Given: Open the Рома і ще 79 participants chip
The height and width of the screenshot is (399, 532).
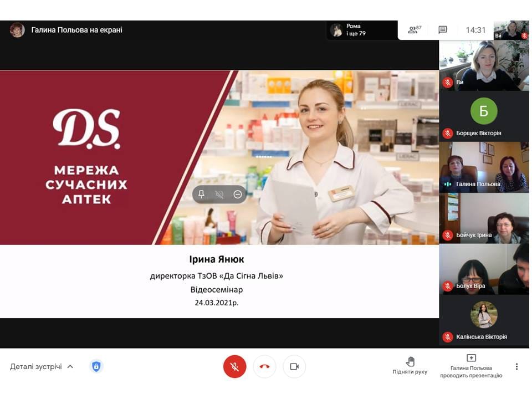Looking at the screenshot, I should (x=362, y=30).
